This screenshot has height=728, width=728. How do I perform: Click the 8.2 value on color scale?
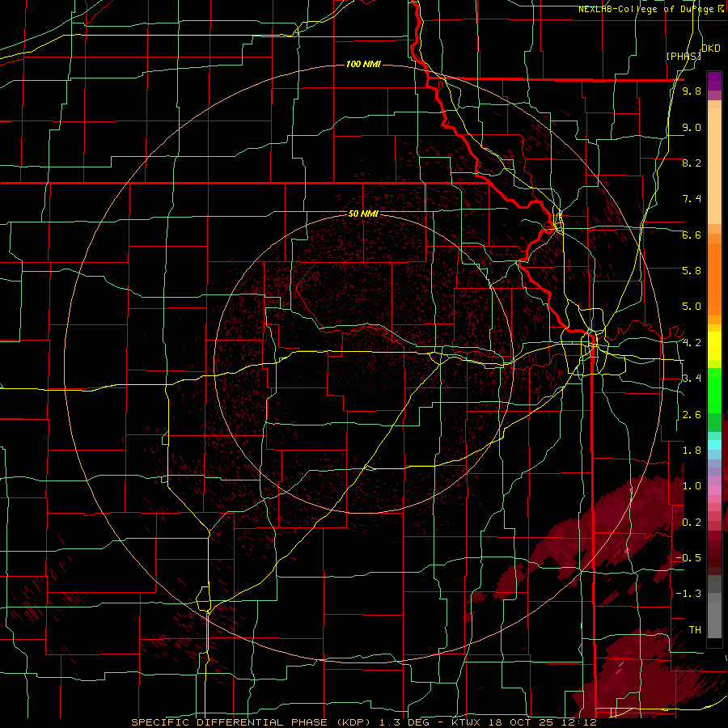coord(692,163)
